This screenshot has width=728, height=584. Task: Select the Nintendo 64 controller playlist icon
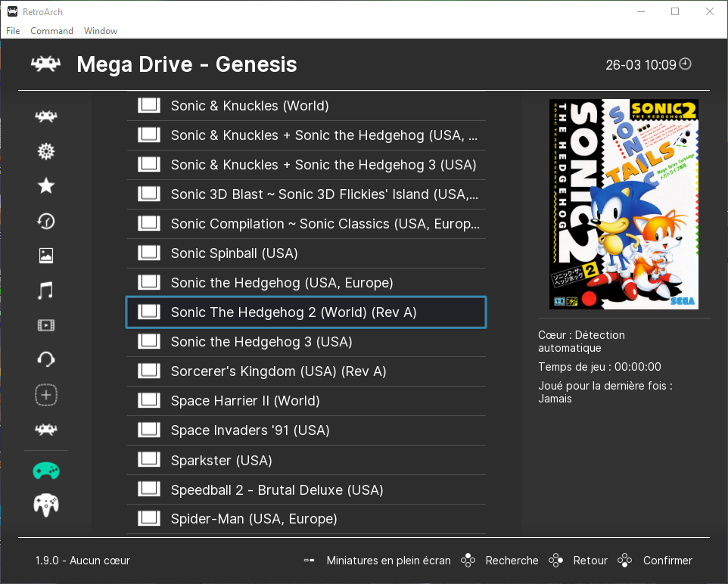click(x=46, y=505)
